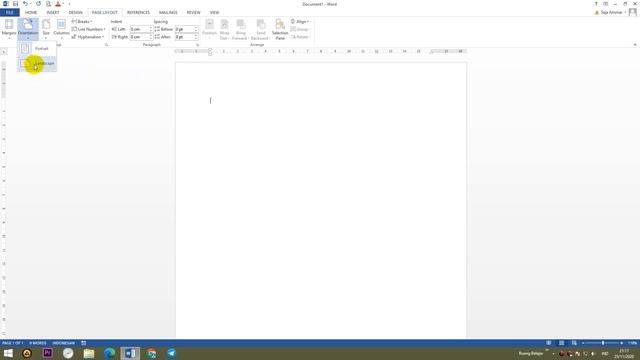Click the zoom percentage level
Screen dimensions: 640x360
pos(632,343)
